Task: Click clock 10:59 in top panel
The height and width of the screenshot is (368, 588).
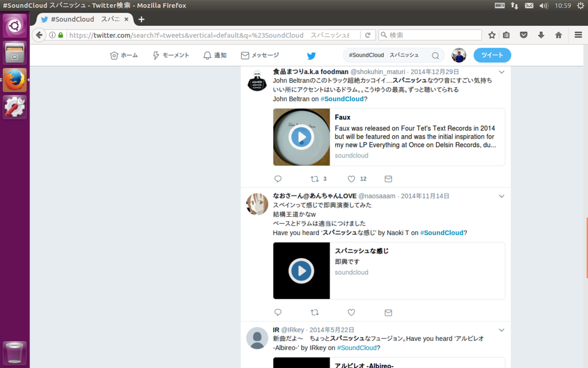Action: pos(563,6)
